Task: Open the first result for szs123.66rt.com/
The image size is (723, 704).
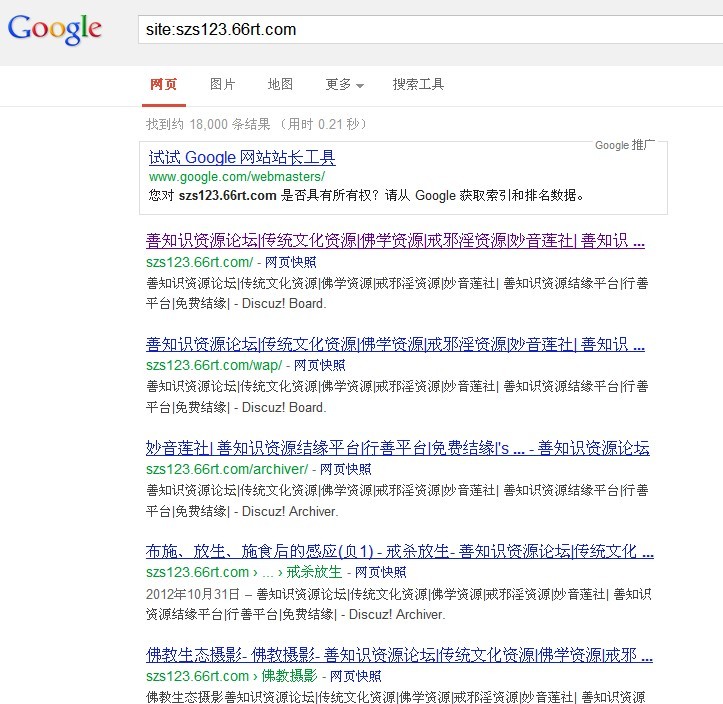Action: (395, 241)
